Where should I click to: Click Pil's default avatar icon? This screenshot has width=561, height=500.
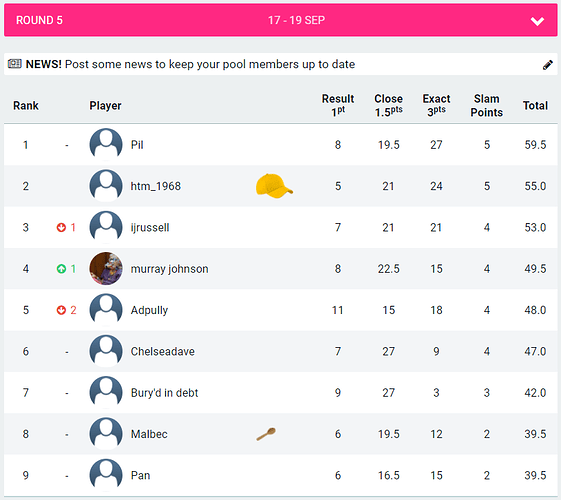pyautogui.click(x=106, y=144)
